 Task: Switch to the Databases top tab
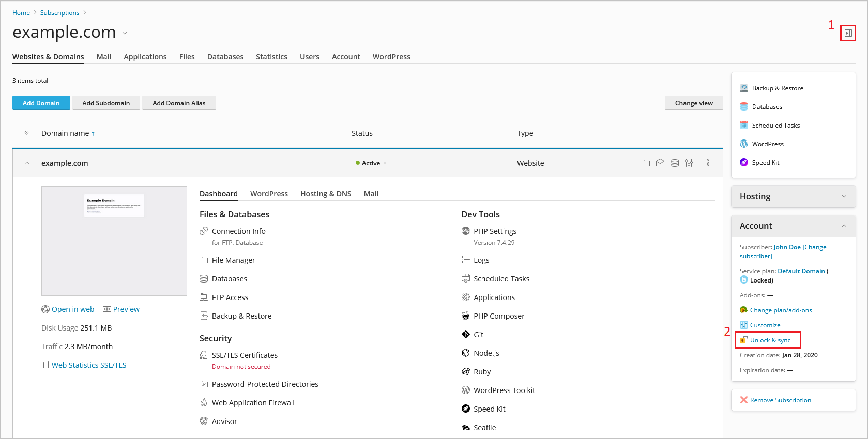pyautogui.click(x=225, y=57)
